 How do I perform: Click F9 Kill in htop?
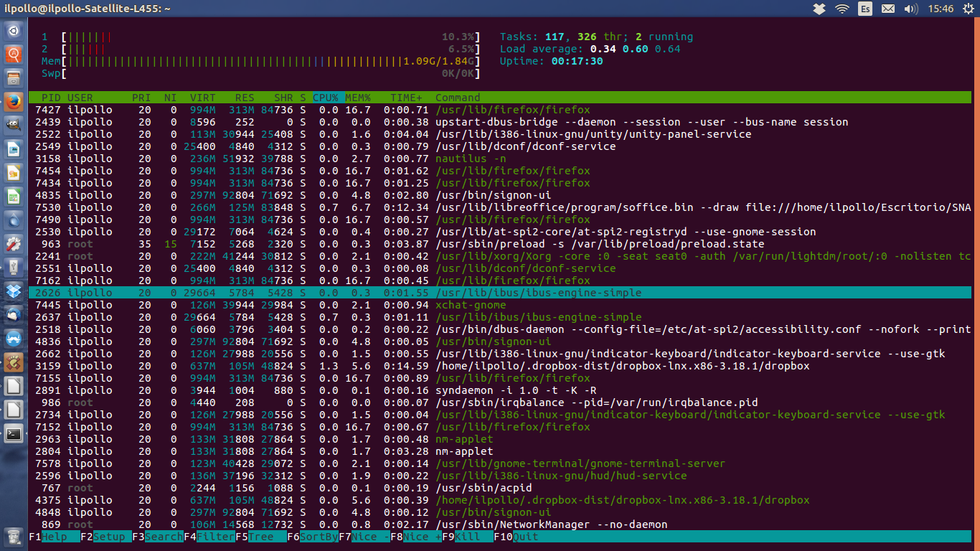(x=468, y=537)
